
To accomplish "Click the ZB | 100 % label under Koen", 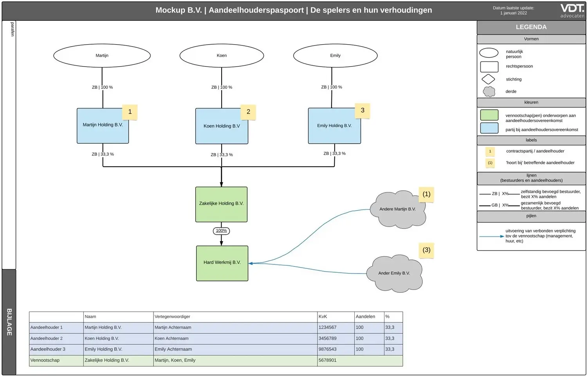I will 222,87.
